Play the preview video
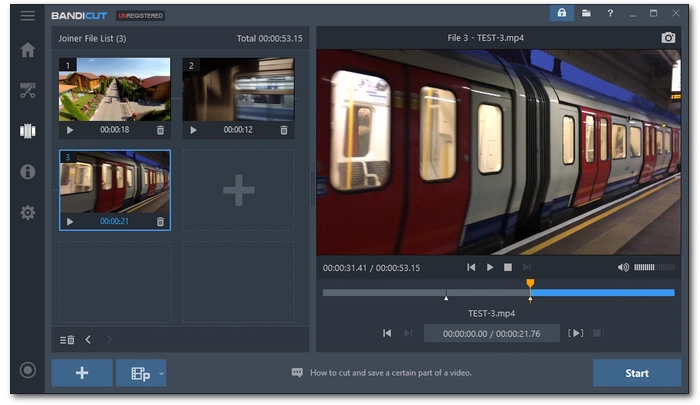Image resolution: width=700 pixels, height=405 pixels. coord(490,267)
